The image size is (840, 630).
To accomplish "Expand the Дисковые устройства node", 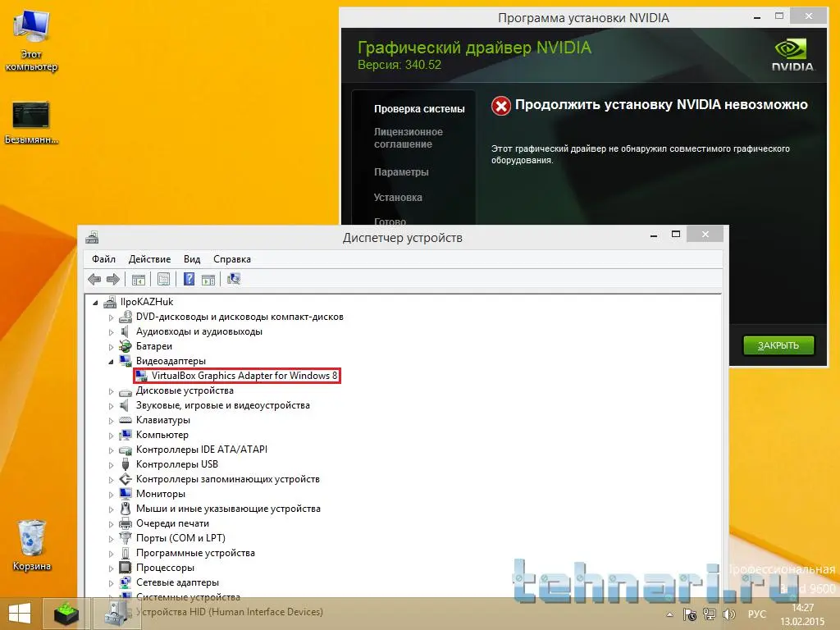I will click(x=112, y=391).
